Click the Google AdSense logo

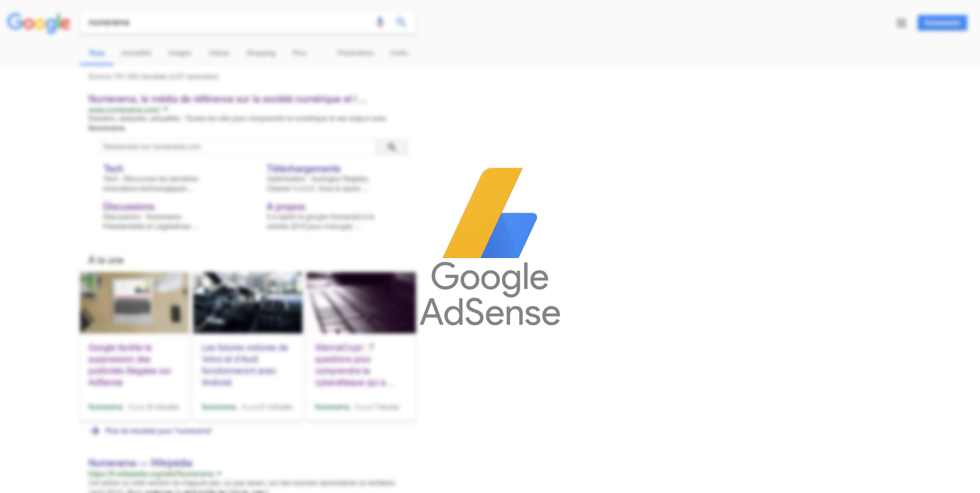pyautogui.click(x=490, y=247)
